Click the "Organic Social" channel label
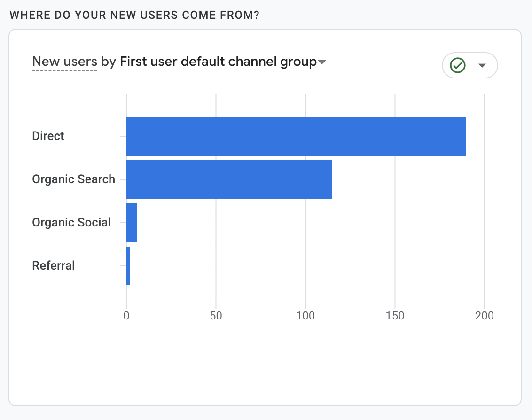532x420 pixels. point(71,223)
